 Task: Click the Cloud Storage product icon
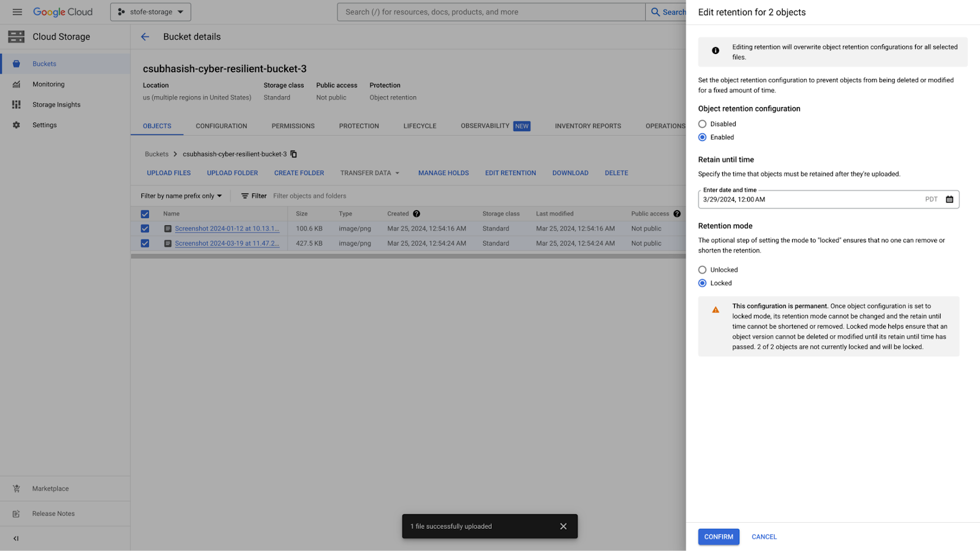pyautogui.click(x=17, y=37)
